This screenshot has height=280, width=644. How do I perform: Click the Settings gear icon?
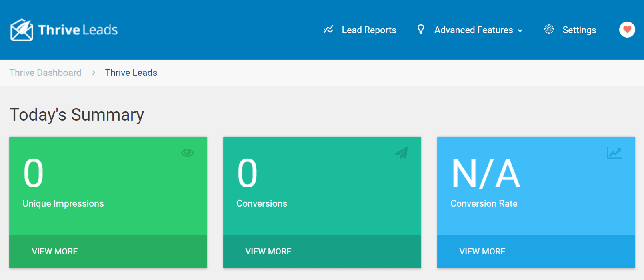click(549, 29)
